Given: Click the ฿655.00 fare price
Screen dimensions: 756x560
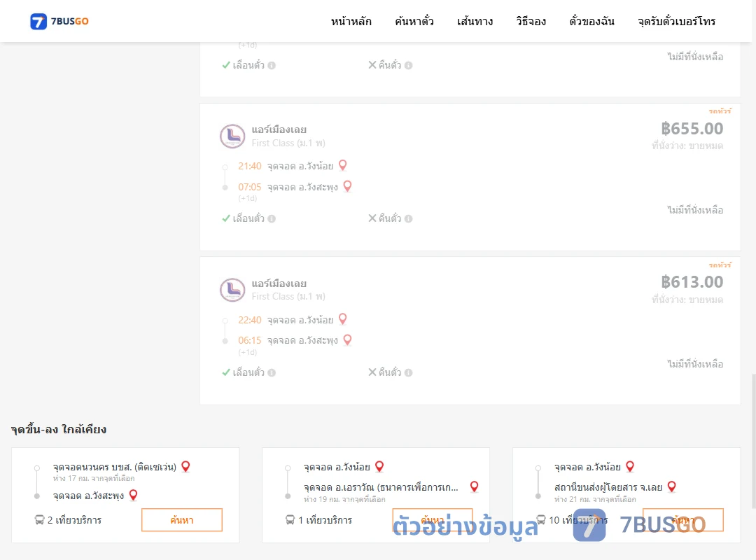Looking at the screenshot, I should tap(692, 129).
